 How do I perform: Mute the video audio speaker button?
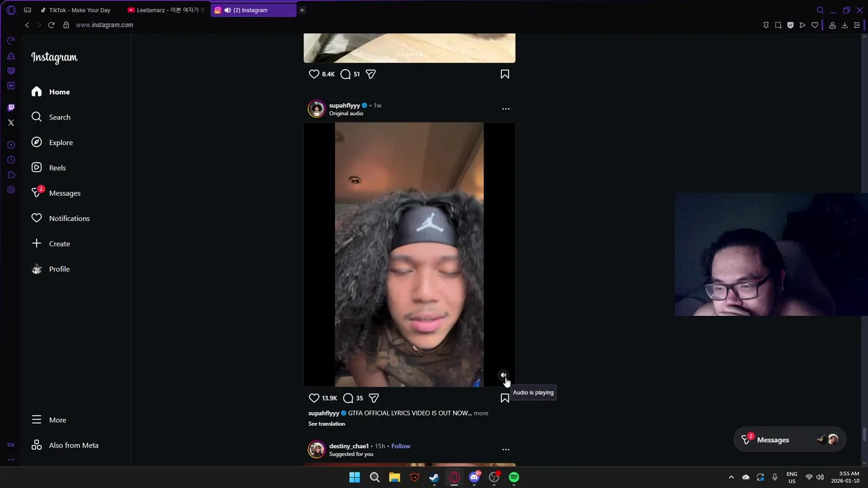[503, 375]
